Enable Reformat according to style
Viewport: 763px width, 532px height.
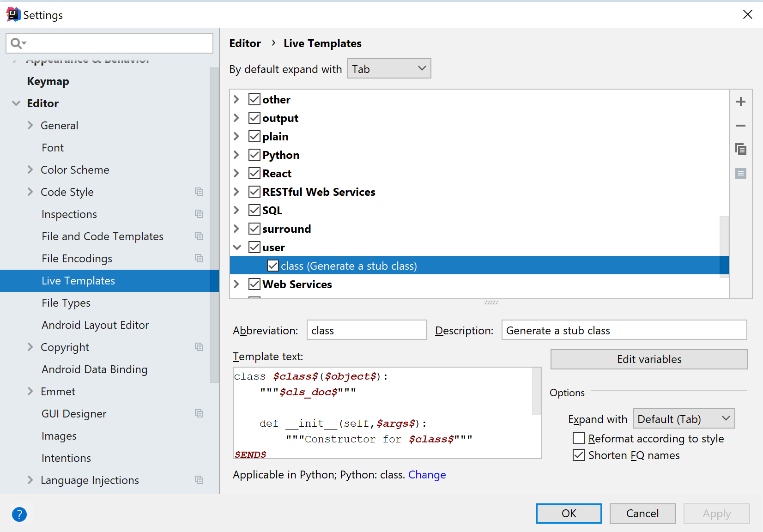(x=578, y=438)
